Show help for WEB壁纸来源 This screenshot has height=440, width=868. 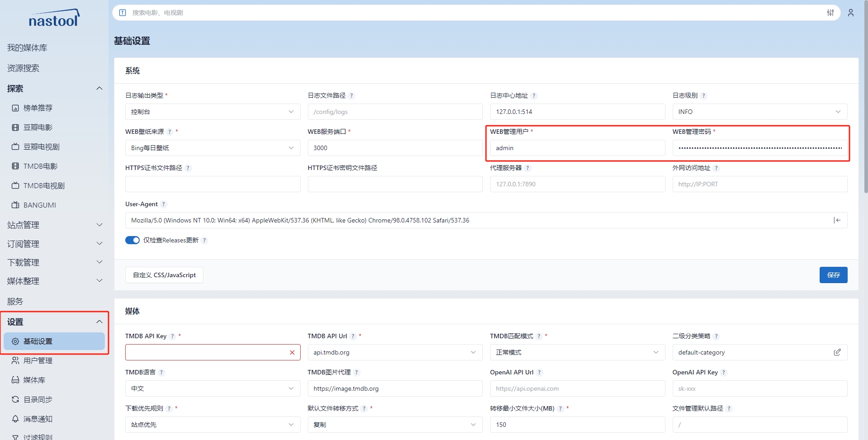tap(170, 132)
